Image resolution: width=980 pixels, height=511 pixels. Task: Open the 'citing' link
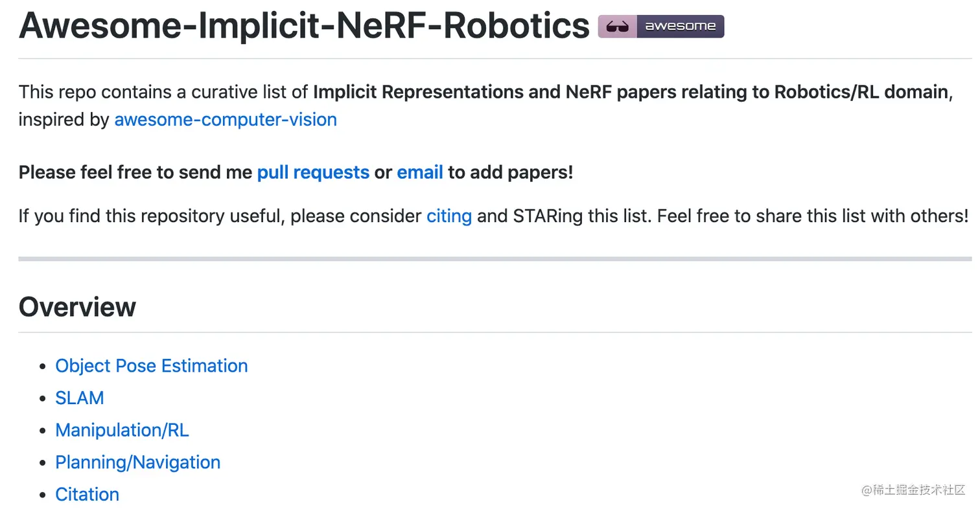[x=449, y=216]
